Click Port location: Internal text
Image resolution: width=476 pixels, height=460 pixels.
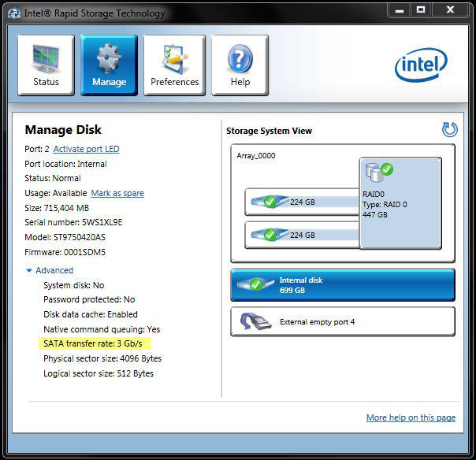coord(65,164)
